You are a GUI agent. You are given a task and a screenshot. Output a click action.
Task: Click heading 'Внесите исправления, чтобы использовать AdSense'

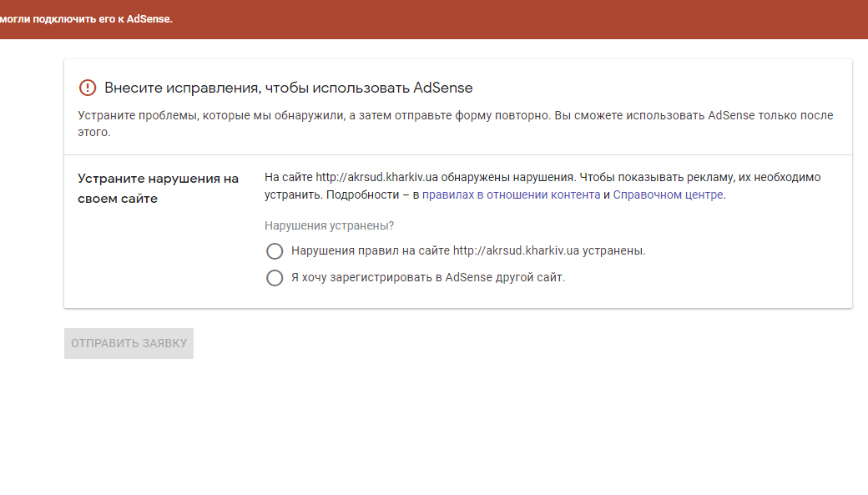point(289,88)
